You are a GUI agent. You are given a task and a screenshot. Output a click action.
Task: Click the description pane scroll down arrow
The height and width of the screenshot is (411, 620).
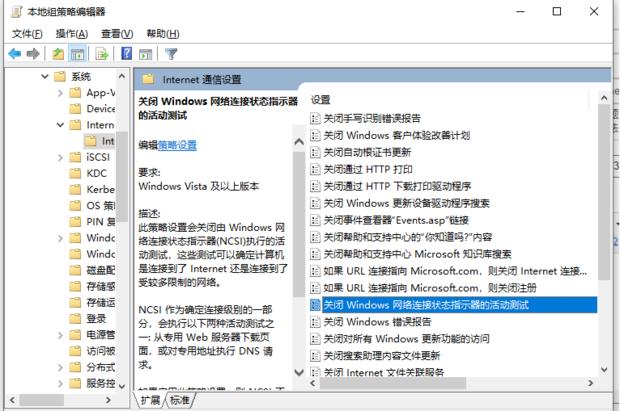coord(299,372)
